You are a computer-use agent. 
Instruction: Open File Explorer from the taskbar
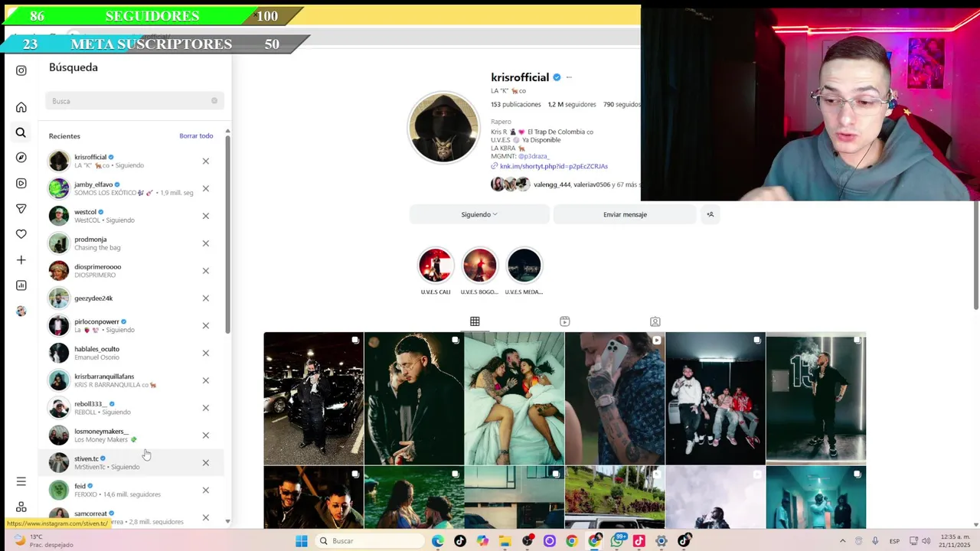(505, 541)
